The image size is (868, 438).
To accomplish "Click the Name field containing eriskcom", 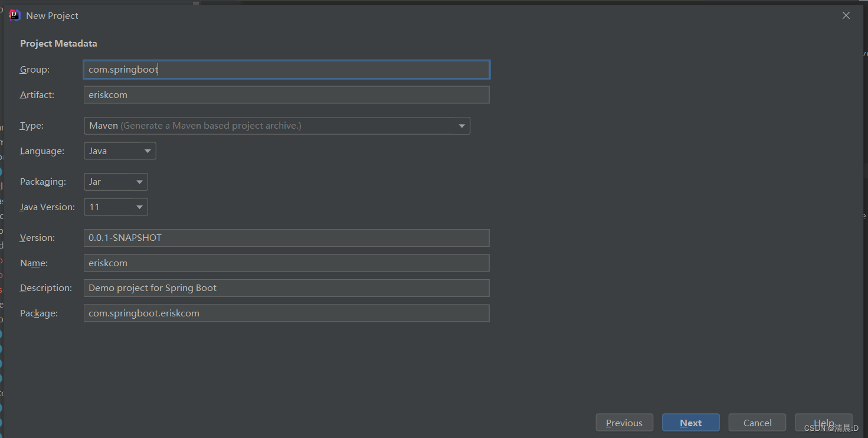I will [x=286, y=263].
